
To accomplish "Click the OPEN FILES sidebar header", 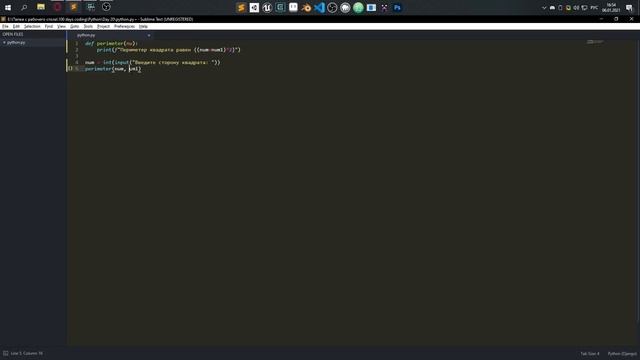I will pos(13,34).
